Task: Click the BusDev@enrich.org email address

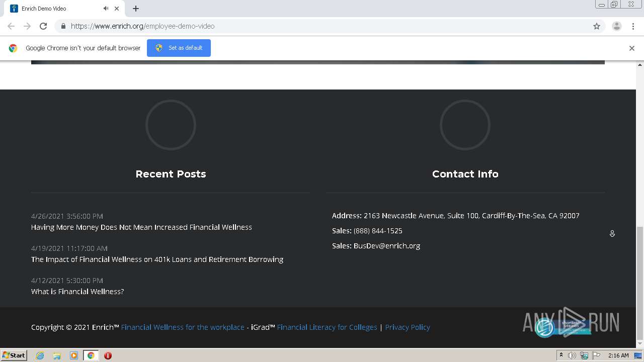Action: point(387,246)
